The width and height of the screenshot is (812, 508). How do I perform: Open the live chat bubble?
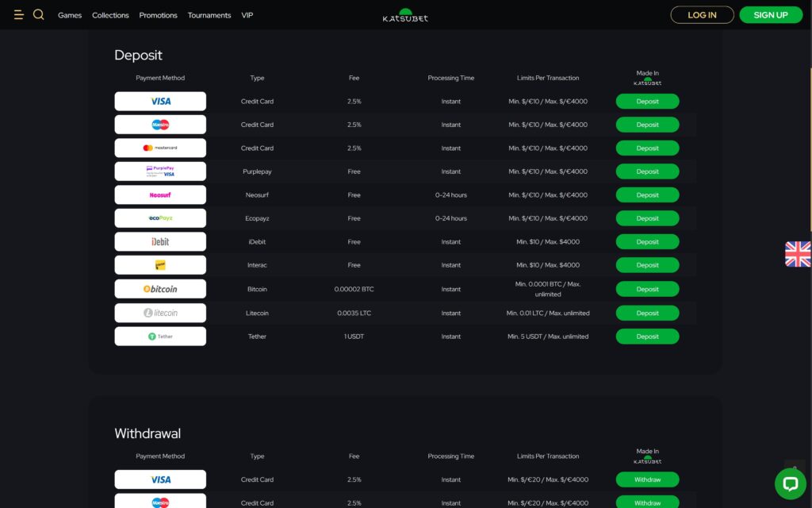[x=790, y=483]
